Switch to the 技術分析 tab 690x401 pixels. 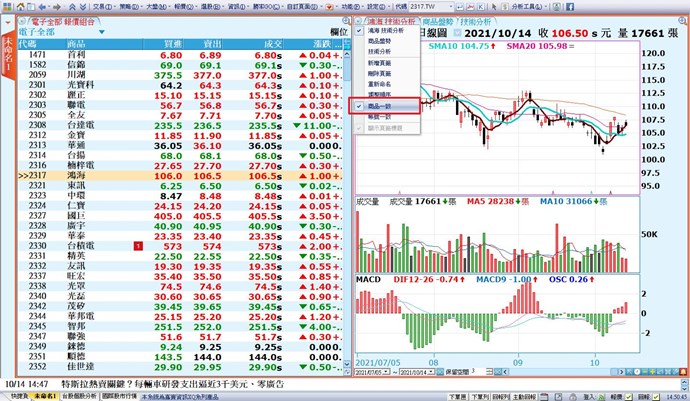click(x=476, y=21)
